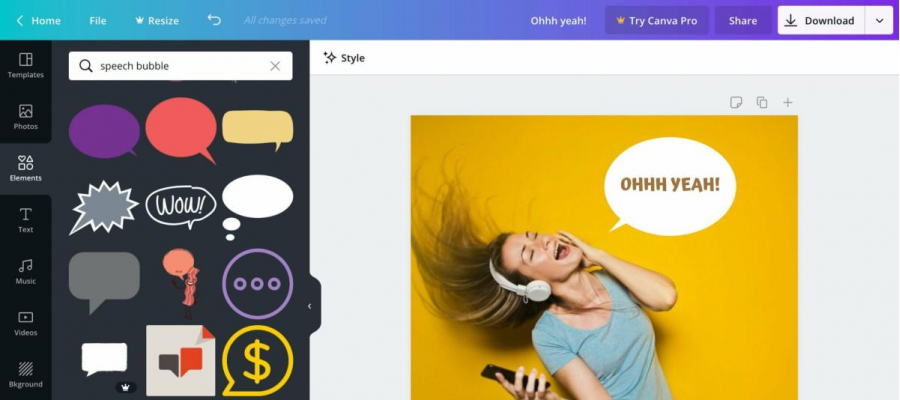Image resolution: width=900 pixels, height=400 pixels.
Task: Add a new page with plus icon
Action: pyautogui.click(x=788, y=102)
